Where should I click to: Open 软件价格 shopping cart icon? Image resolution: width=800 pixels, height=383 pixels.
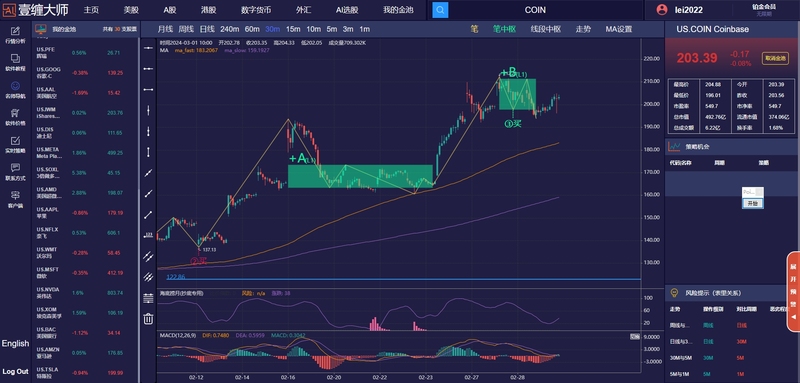pyautogui.click(x=15, y=117)
